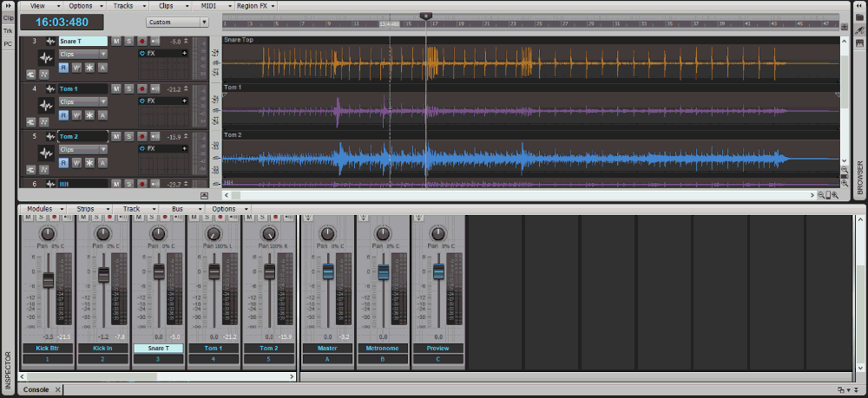
Task: Mute the Snare T track
Action: (x=115, y=42)
